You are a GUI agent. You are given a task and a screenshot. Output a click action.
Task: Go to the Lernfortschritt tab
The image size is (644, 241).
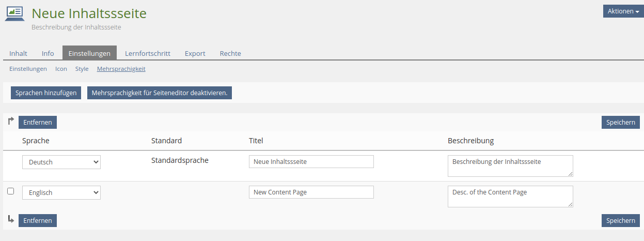click(148, 53)
